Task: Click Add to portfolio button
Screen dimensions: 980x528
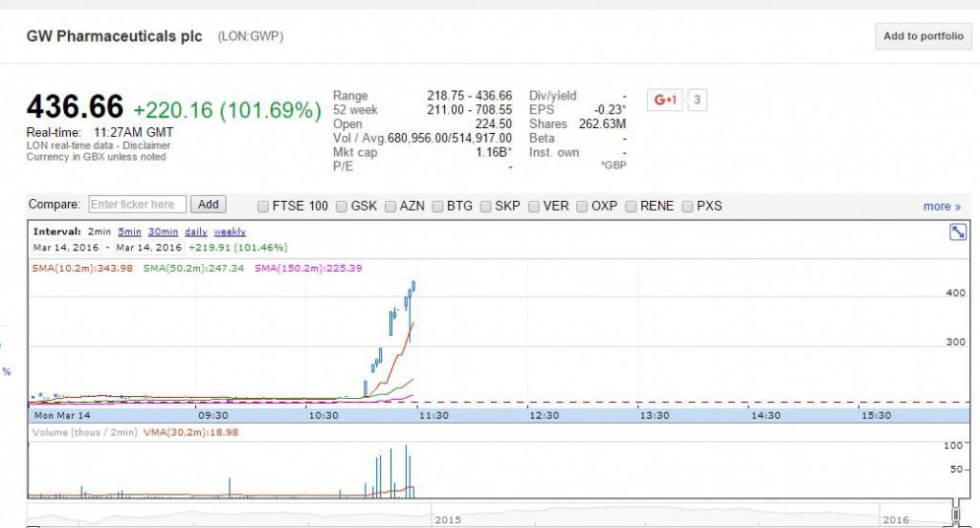Action: (922, 36)
